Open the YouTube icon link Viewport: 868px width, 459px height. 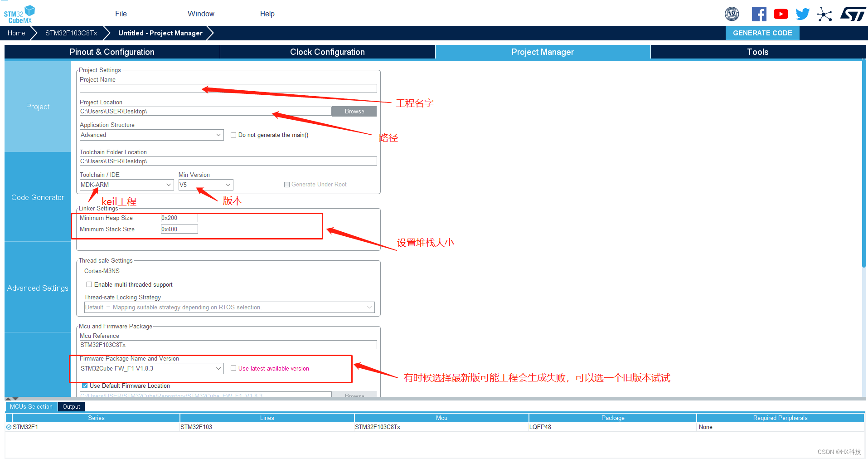(x=781, y=14)
